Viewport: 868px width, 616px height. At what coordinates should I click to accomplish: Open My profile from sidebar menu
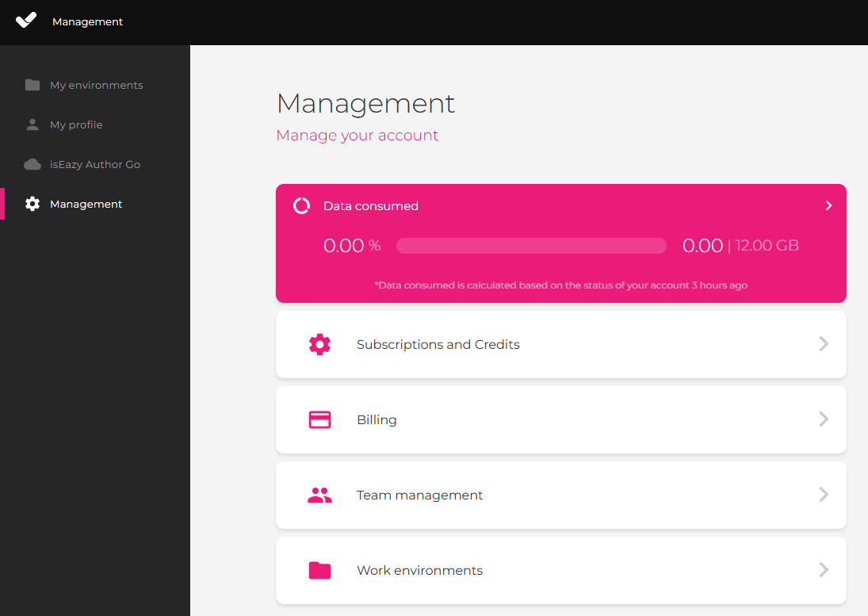pyautogui.click(x=76, y=124)
